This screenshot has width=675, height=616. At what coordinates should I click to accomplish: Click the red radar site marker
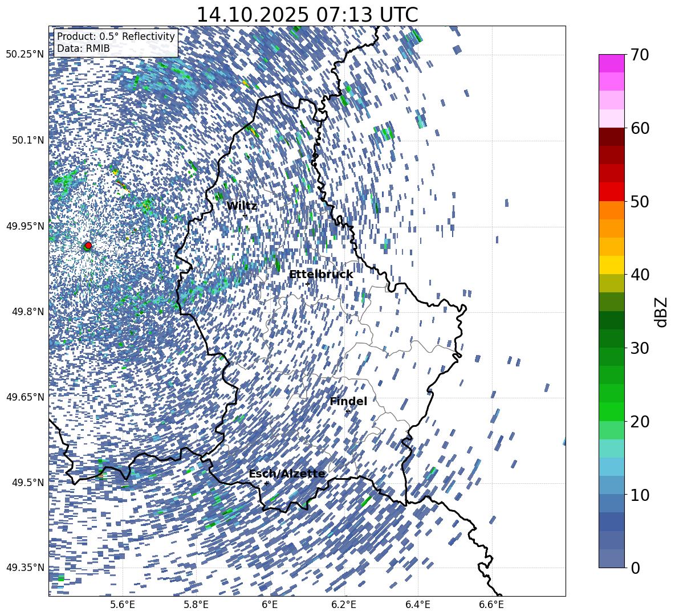point(88,246)
